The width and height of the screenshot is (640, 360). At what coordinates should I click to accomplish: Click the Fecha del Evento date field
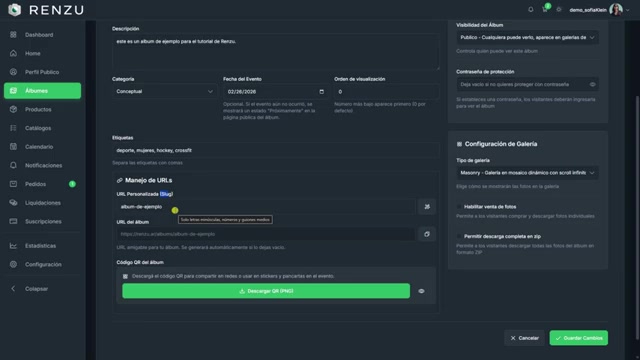click(276, 91)
